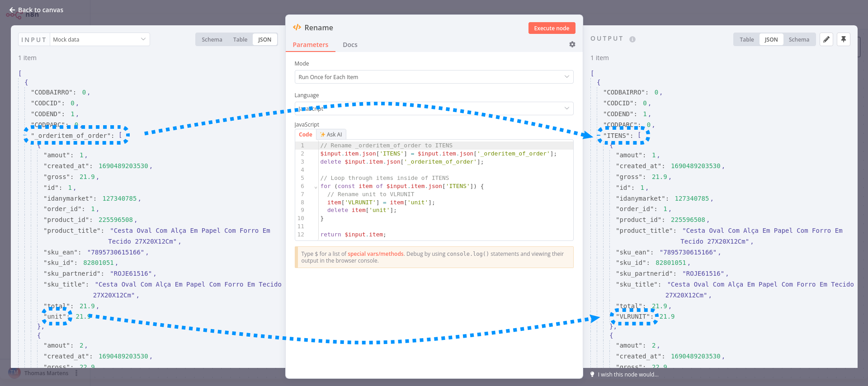Expand the Mode dropdown
Screen dimensions: 868x386
[434, 77]
